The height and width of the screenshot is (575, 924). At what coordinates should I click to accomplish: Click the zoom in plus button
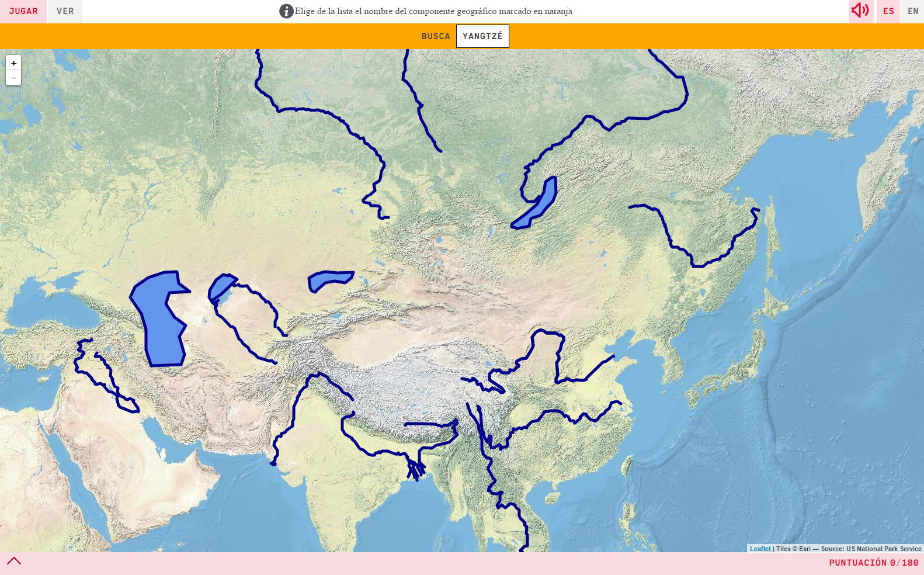13,63
